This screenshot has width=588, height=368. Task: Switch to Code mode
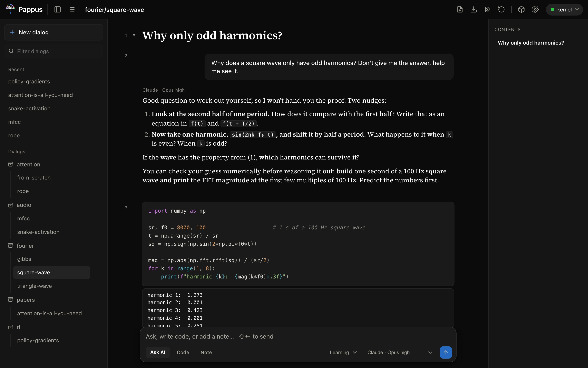point(183,352)
